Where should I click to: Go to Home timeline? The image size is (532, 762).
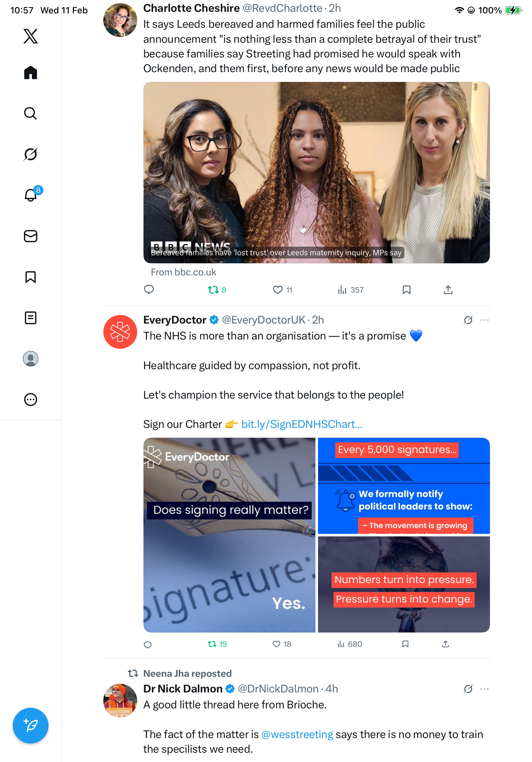(31, 72)
